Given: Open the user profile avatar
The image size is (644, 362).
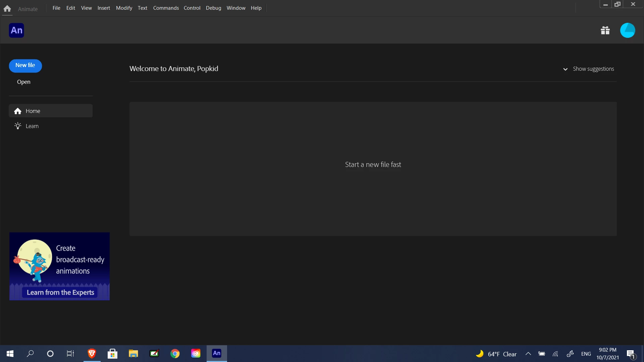Looking at the screenshot, I should 627,31.
